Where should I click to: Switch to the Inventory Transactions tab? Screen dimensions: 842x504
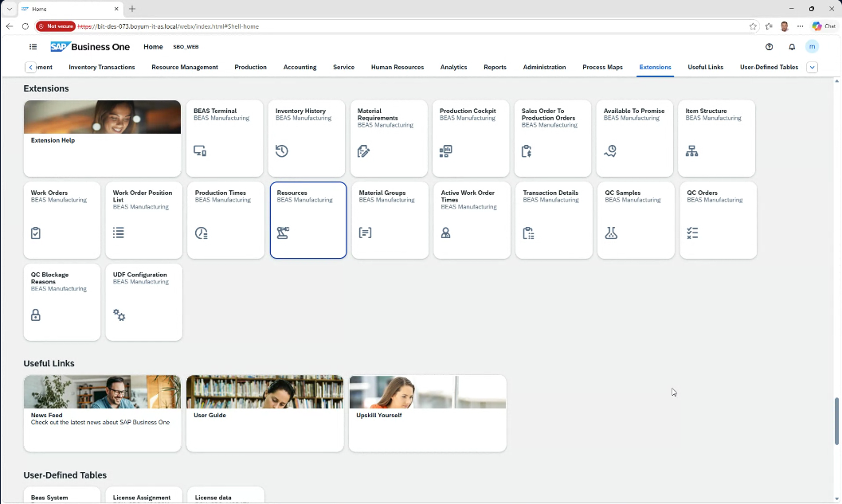[101, 67]
